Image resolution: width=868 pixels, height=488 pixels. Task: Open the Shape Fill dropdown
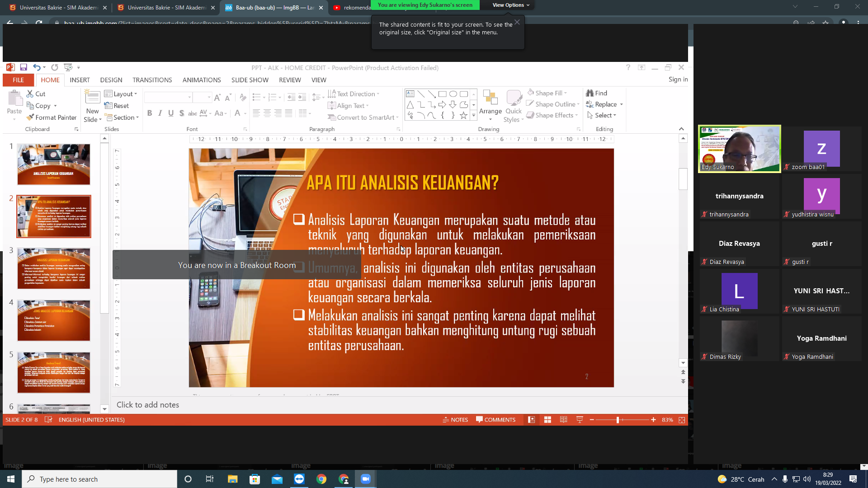pyautogui.click(x=547, y=93)
